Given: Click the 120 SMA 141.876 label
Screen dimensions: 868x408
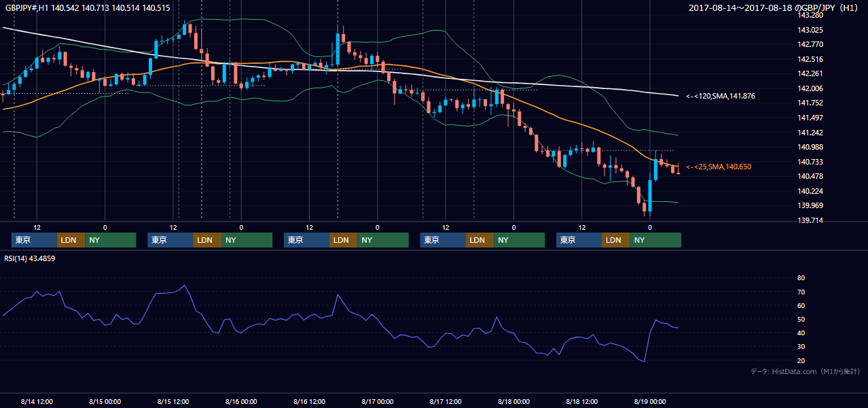Looking at the screenshot, I should click(722, 97).
